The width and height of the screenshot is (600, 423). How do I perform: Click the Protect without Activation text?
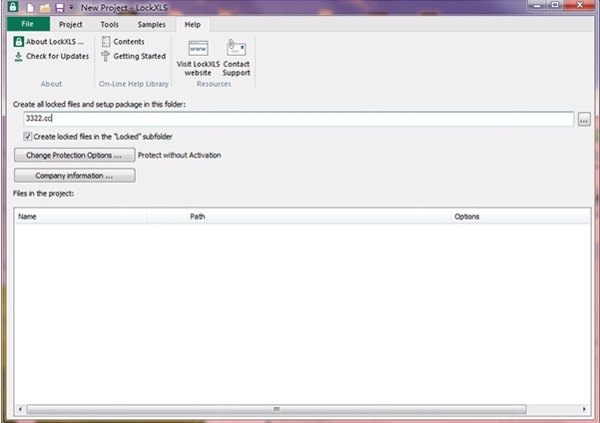pyautogui.click(x=179, y=155)
